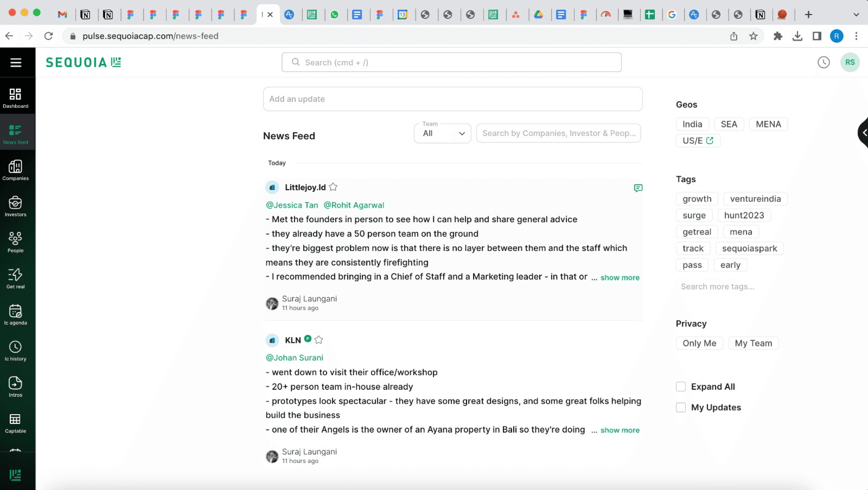
Task: Select the hunt2023 tag
Action: coord(744,215)
